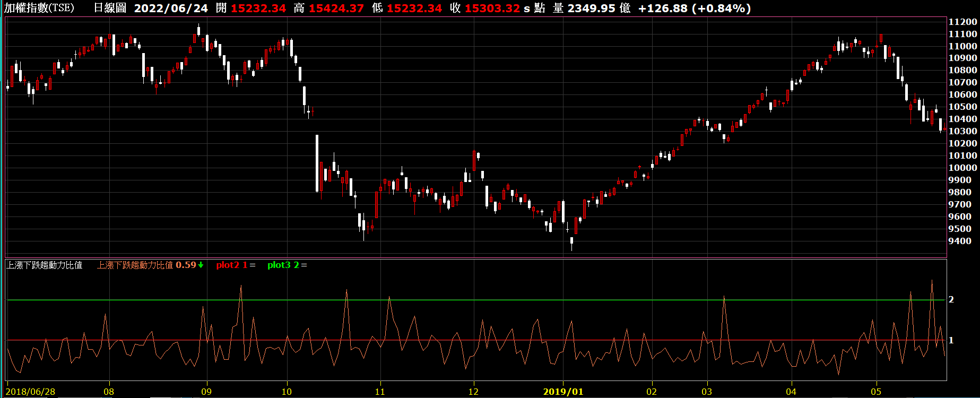The width and height of the screenshot is (980, 398).
Task: Click the 2018/06/28 start date label
Action: (30, 392)
